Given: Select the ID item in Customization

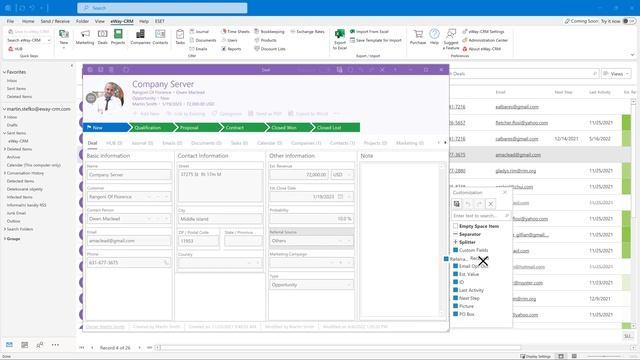Looking at the screenshot, I should [x=458, y=282].
